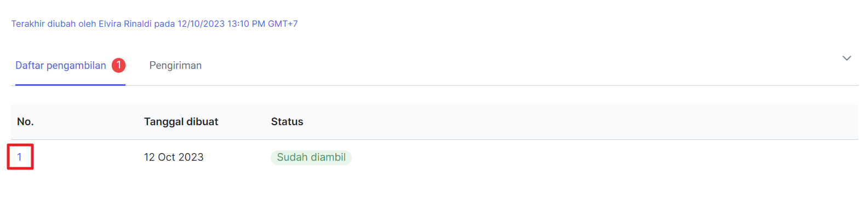Sort by the Tanggal dibuat column header

point(181,121)
